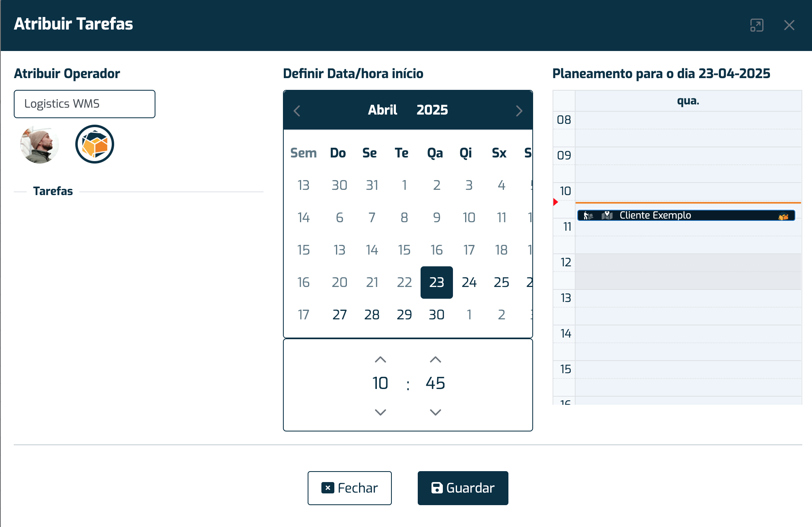Increase the hour with up arrow
The image size is (812, 527).
(x=380, y=359)
